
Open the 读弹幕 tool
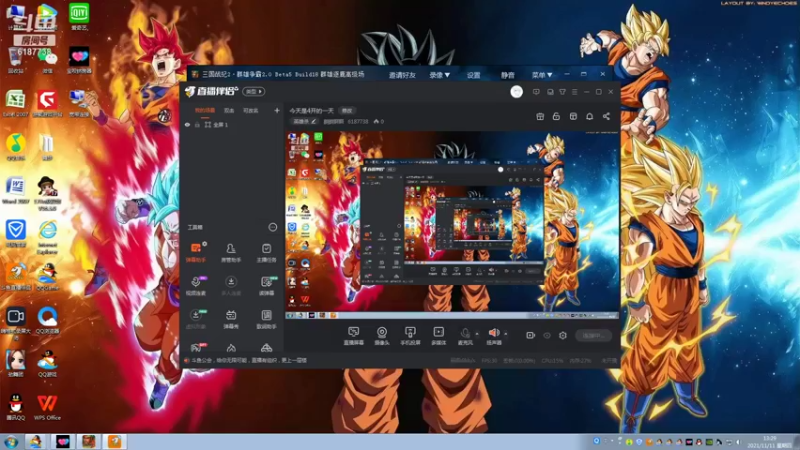tap(266, 286)
